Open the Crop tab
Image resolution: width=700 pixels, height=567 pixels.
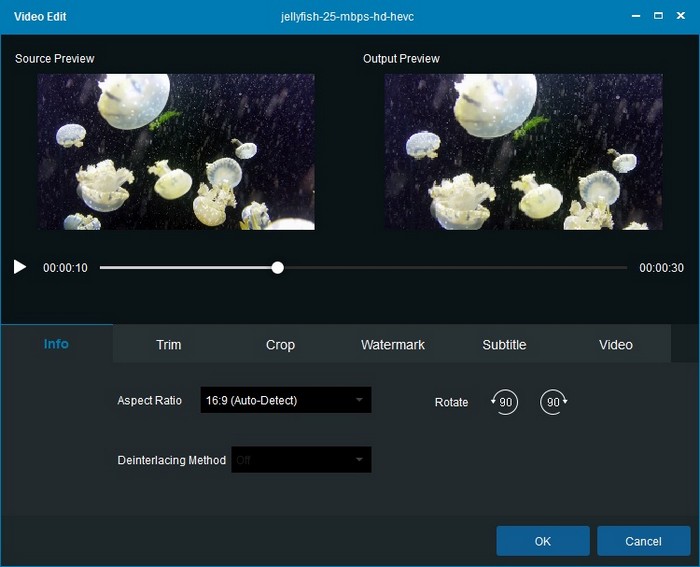click(x=280, y=344)
